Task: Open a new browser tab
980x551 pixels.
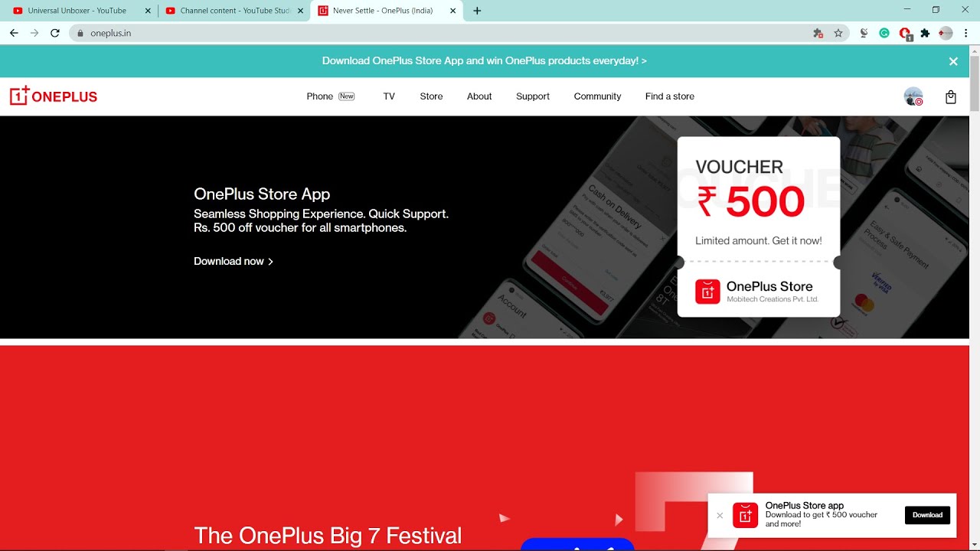Action: point(477,11)
